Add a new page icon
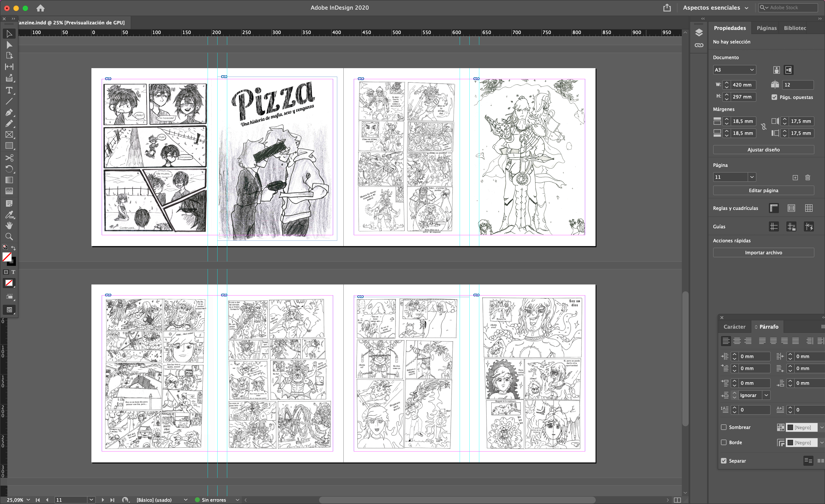825x504 pixels. tap(795, 177)
